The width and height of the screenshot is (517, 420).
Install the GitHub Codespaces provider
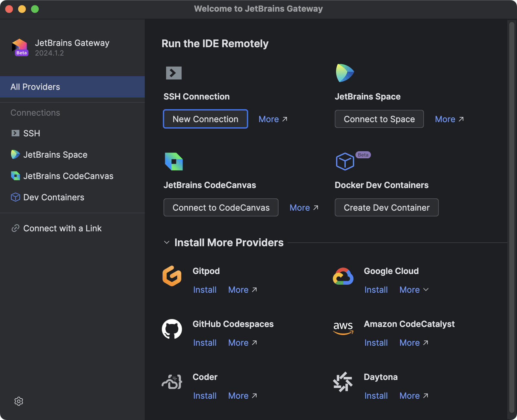(x=205, y=343)
